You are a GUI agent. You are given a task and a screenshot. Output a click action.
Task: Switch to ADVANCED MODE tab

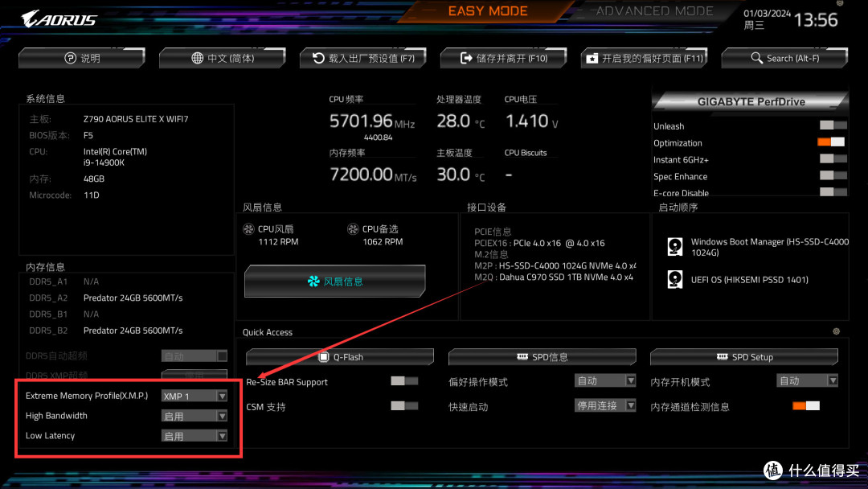pos(654,11)
